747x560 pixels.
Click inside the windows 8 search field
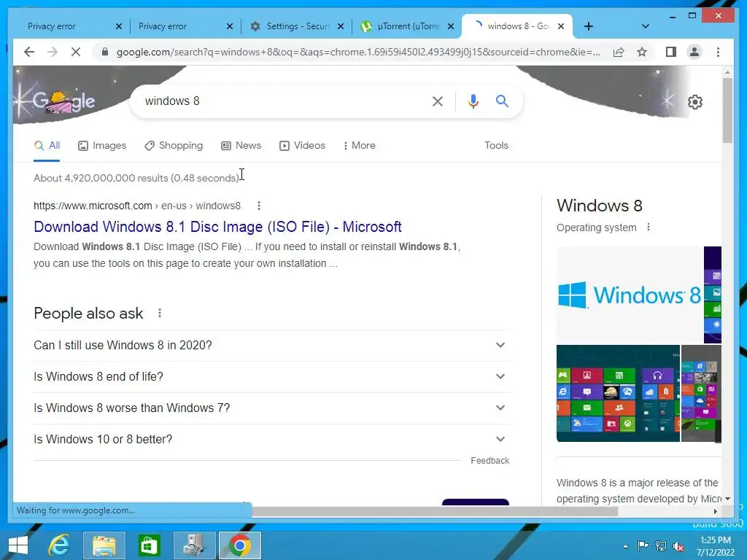coord(284,101)
